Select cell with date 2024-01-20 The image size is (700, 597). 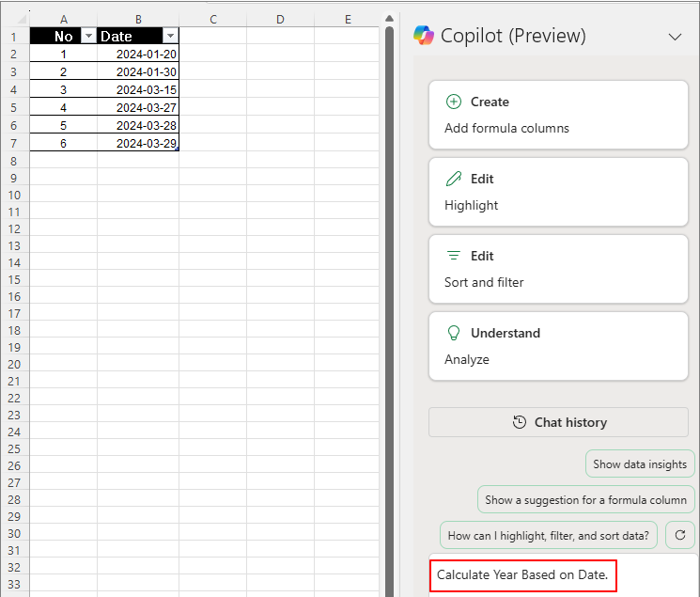click(x=138, y=54)
